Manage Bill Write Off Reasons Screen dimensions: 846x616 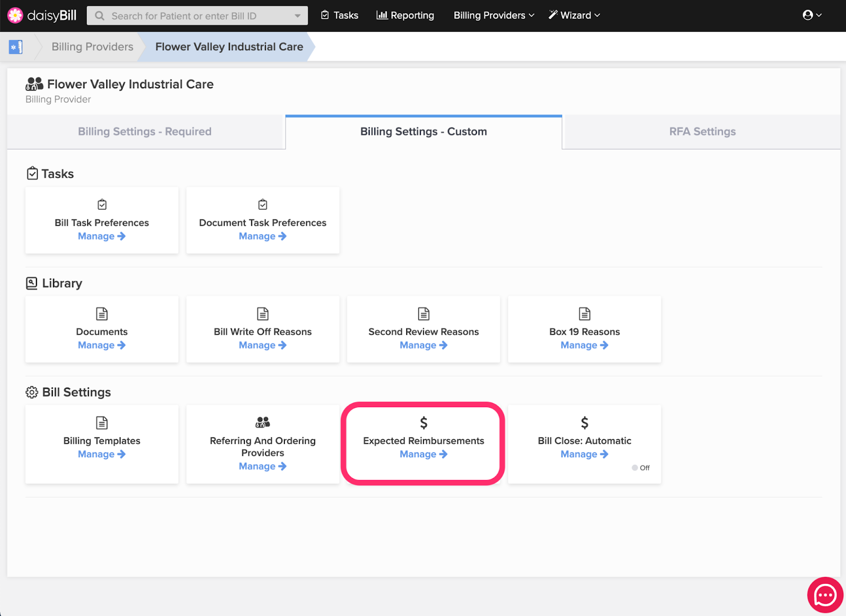coord(263,345)
